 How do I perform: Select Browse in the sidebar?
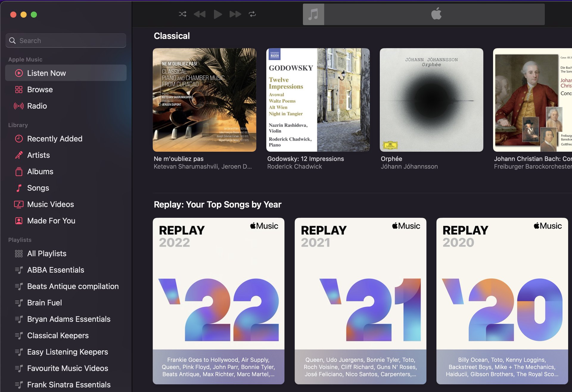40,89
